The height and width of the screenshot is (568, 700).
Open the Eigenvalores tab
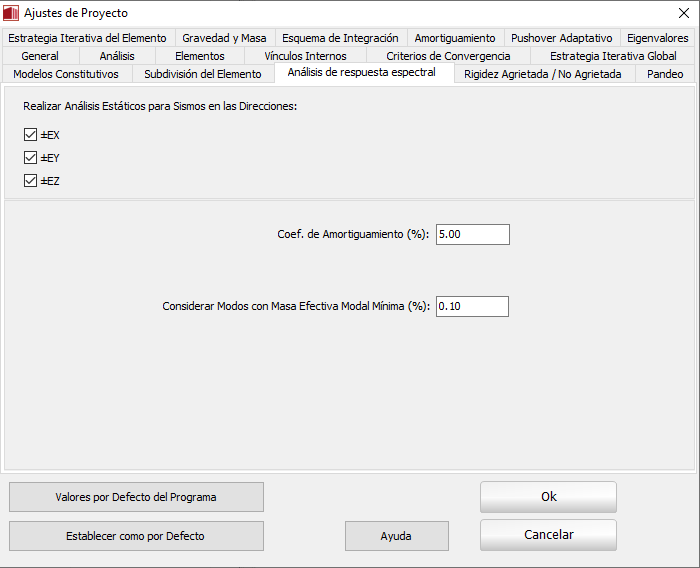click(657, 38)
